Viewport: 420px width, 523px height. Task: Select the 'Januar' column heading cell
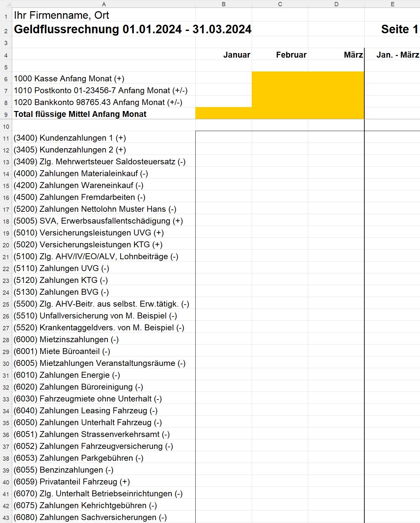click(237, 55)
